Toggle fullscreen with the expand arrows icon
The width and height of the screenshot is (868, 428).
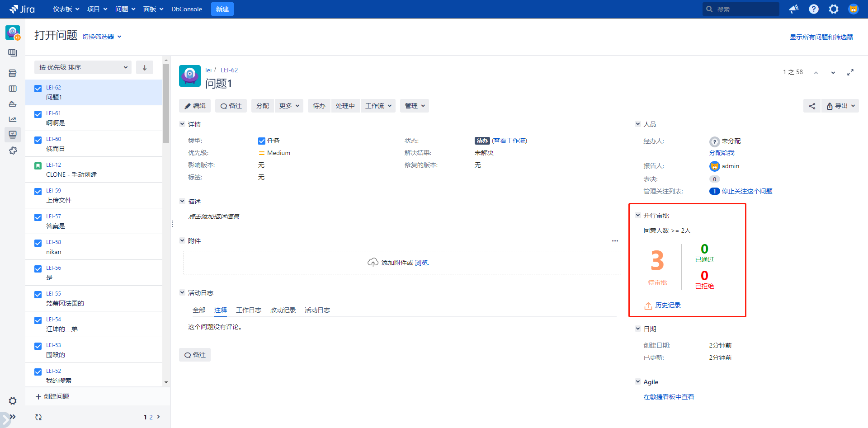[850, 72]
